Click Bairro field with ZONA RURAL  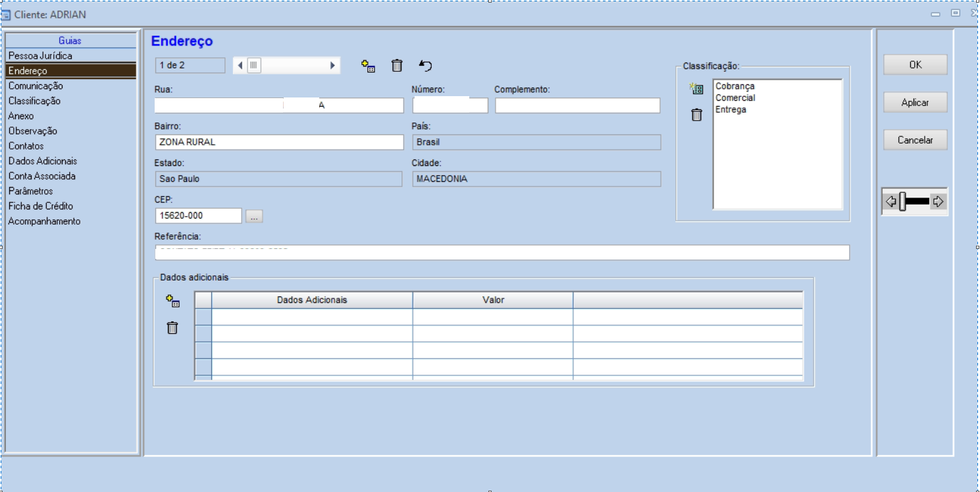click(279, 142)
